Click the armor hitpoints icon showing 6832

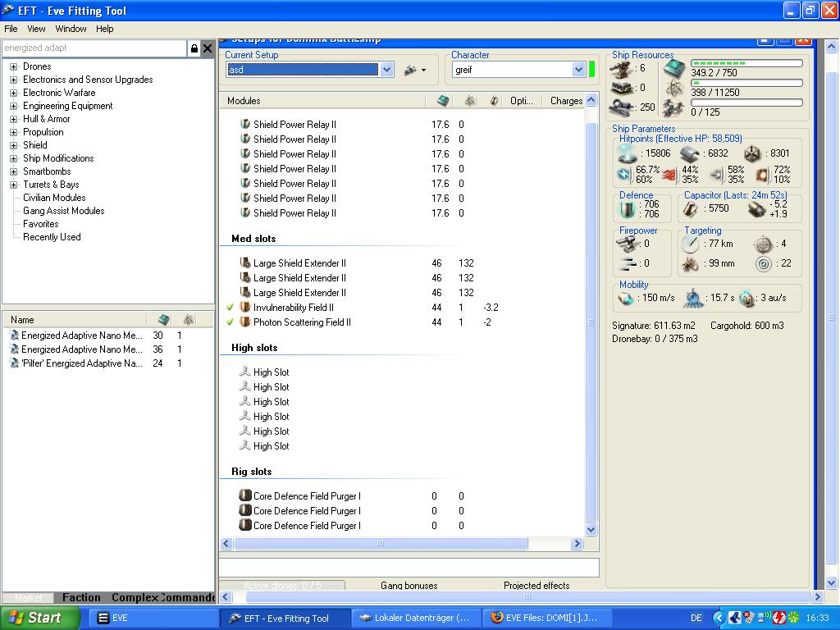pyautogui.click(x=690, y=154)
